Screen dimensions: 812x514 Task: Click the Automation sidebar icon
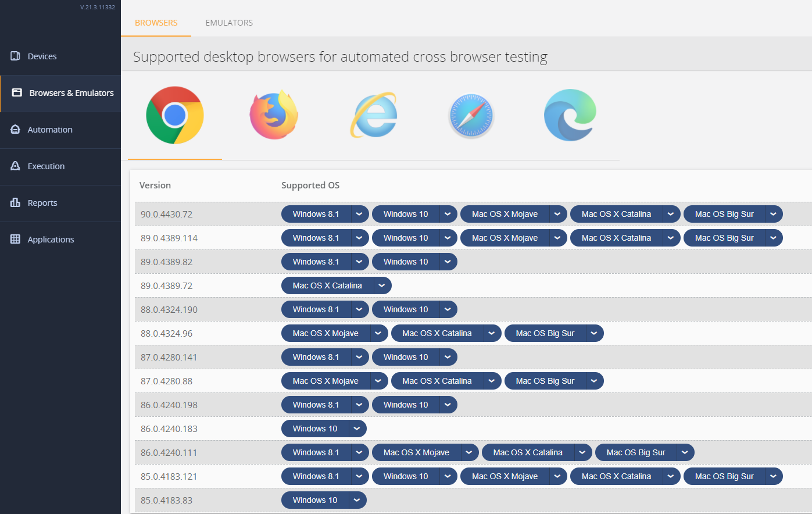(x=16, y=129)
